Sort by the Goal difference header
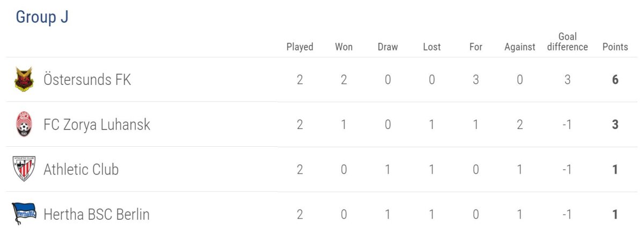This screenshot has width=644, height=237. coord(567,42)
